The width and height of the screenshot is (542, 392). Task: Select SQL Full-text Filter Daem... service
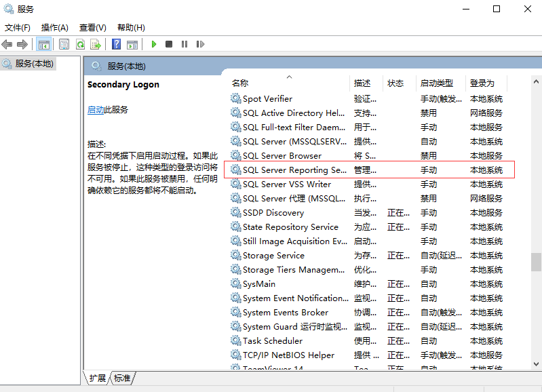click(370, 127)
